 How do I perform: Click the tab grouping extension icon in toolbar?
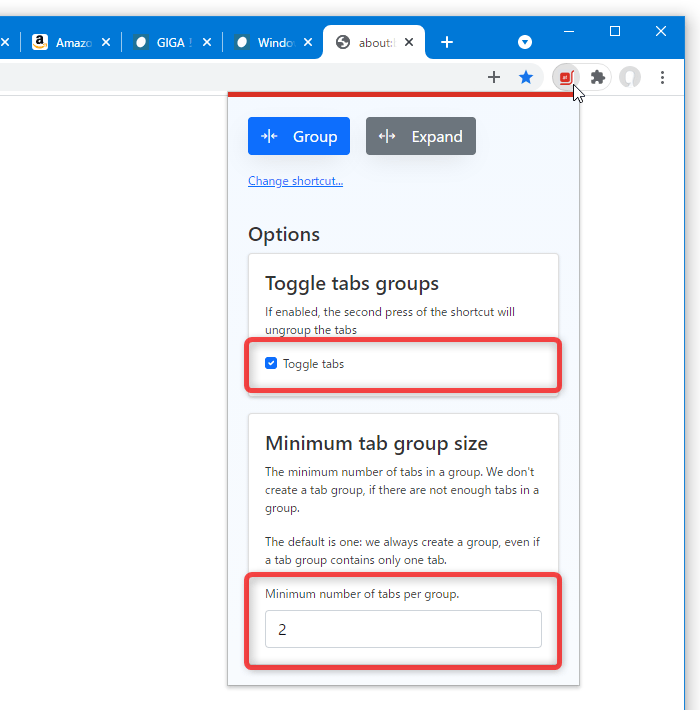(x=566, y=77)
